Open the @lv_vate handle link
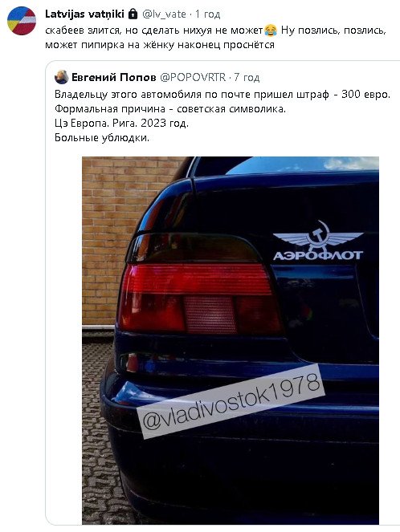This screenshot has width=400, height=532. pos(164,14)
